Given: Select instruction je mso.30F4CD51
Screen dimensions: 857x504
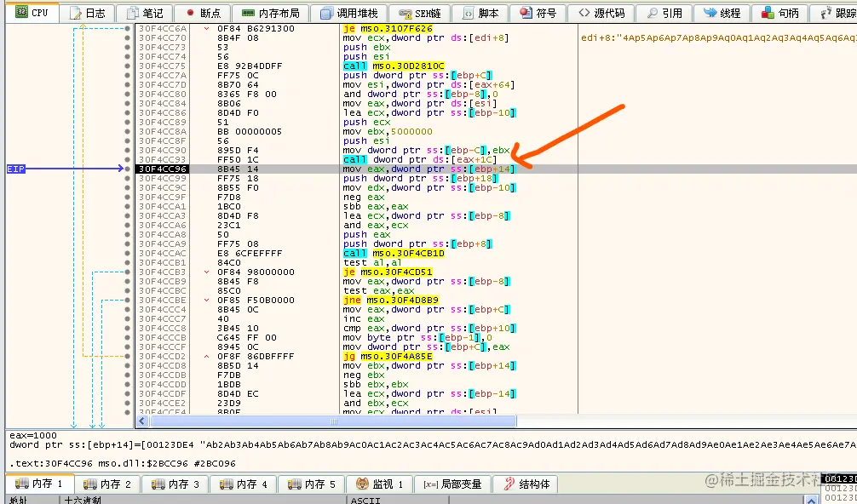Looking at the screenshot, I should pos(388,272).
